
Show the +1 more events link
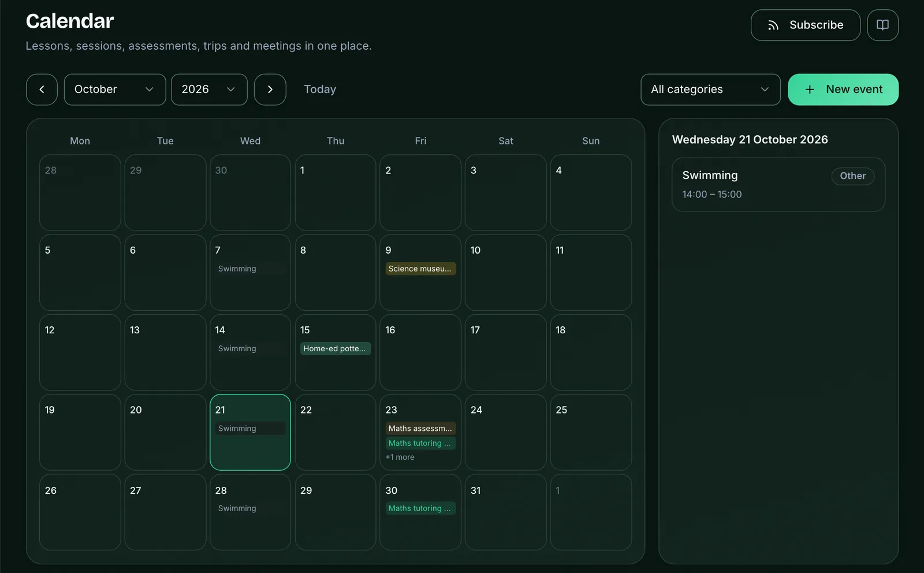400,457
